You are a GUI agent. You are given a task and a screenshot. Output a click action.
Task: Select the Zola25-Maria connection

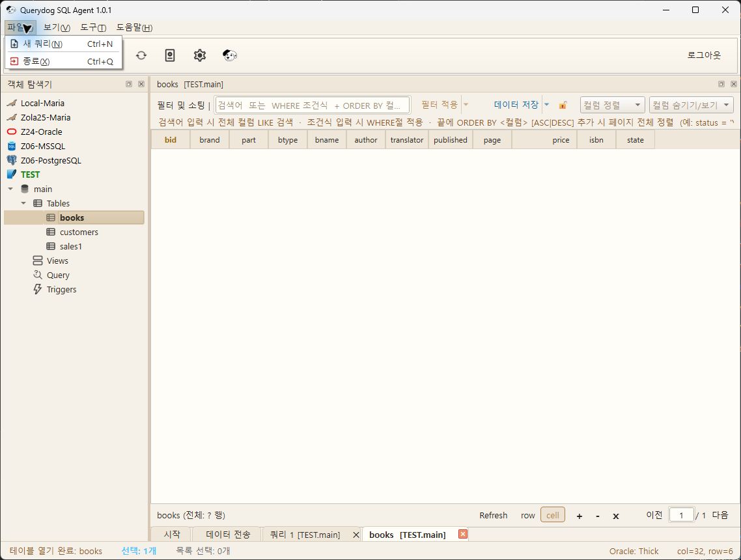point(46,117)
